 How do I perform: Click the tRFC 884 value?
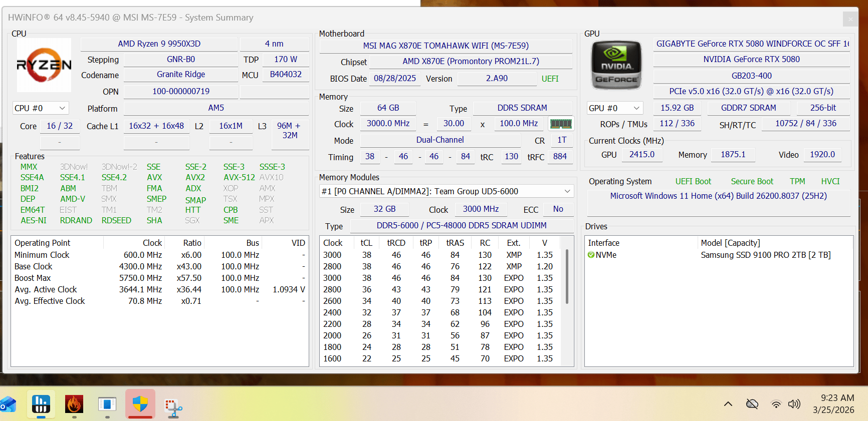click(560, 157)
